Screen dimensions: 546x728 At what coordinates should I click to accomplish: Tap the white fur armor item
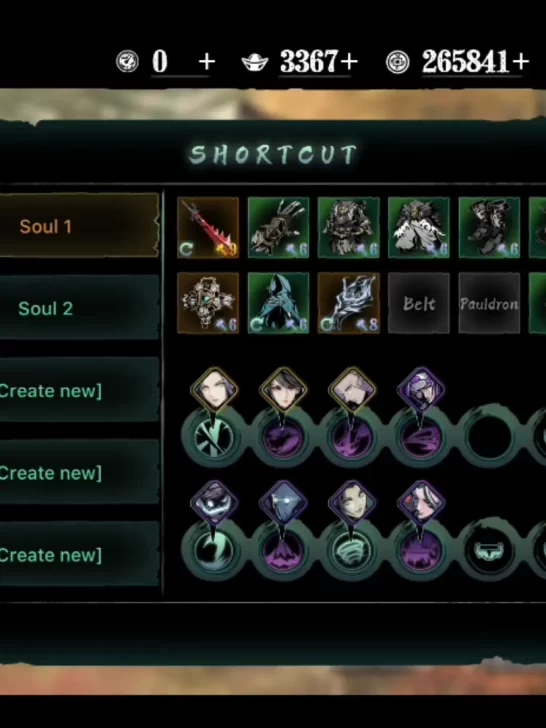point(419,228)
